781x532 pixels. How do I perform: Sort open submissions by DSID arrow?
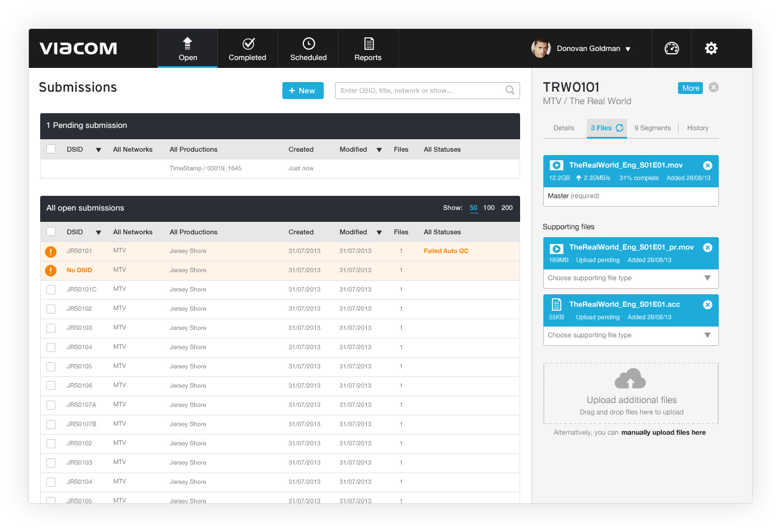[98, 233]
